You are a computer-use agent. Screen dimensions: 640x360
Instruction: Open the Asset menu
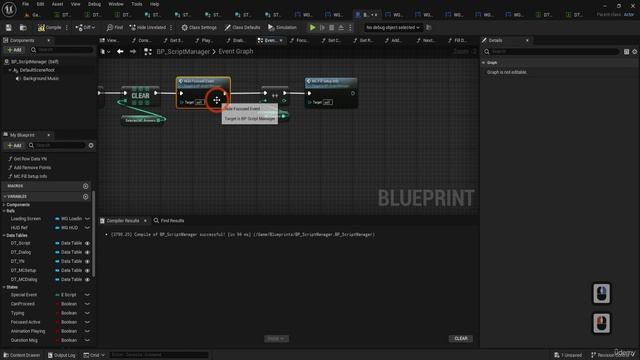point(57,4)
